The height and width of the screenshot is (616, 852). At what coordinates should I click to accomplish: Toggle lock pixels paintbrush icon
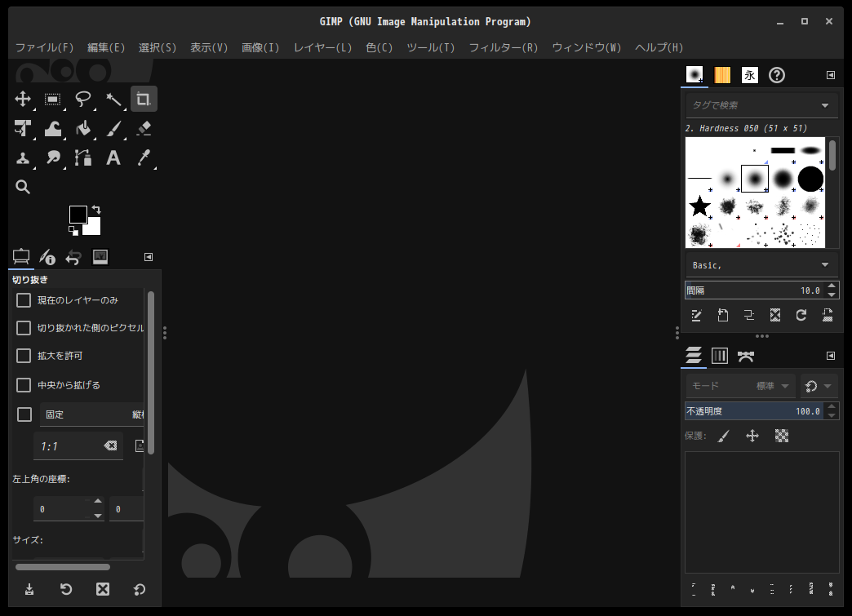pyautogui.click(x=724, y=436)
